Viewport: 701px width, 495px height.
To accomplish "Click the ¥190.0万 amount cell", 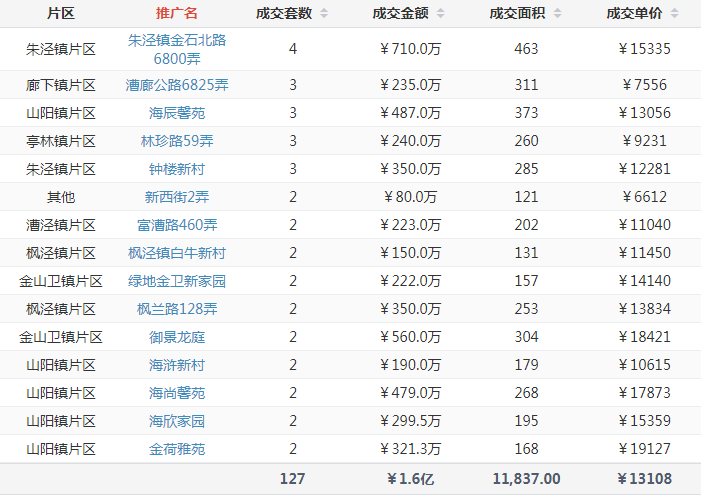I will [x=410, y=365].
